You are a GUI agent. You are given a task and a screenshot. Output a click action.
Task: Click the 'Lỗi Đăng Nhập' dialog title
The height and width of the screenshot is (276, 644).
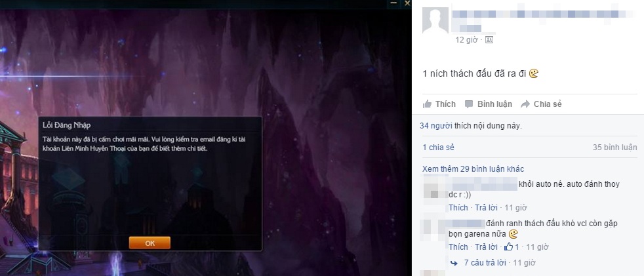coord(66,125)
